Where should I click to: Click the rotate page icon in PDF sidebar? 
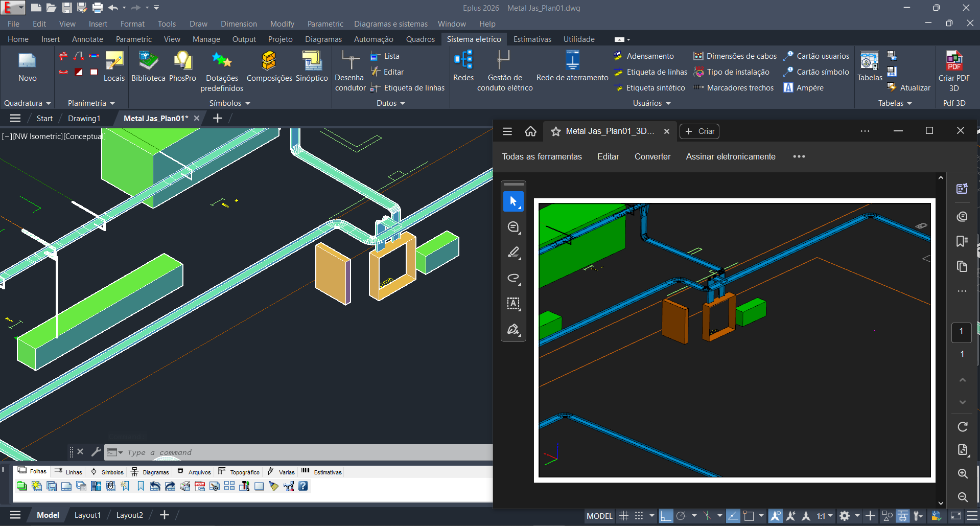pyautogui.click(x=963, y=427)
